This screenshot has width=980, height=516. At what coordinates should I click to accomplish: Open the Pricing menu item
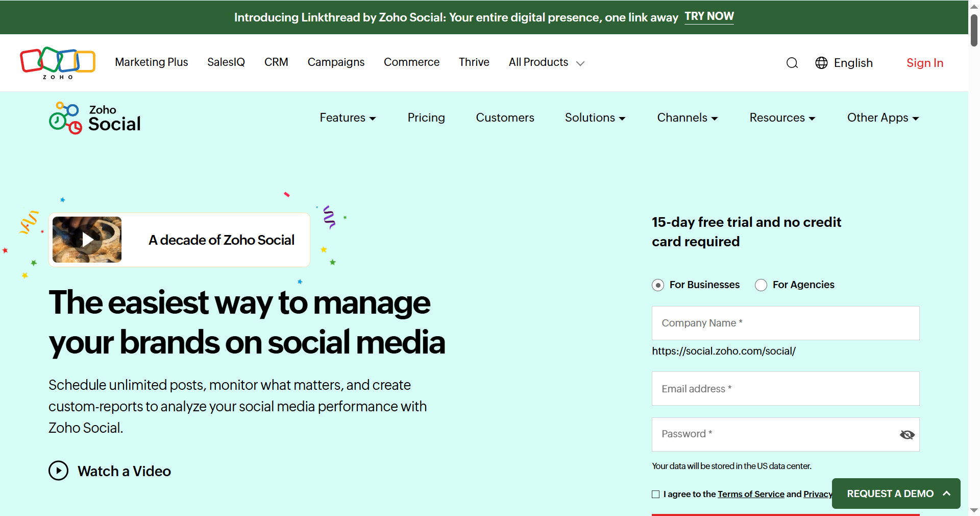coord(426,118)
